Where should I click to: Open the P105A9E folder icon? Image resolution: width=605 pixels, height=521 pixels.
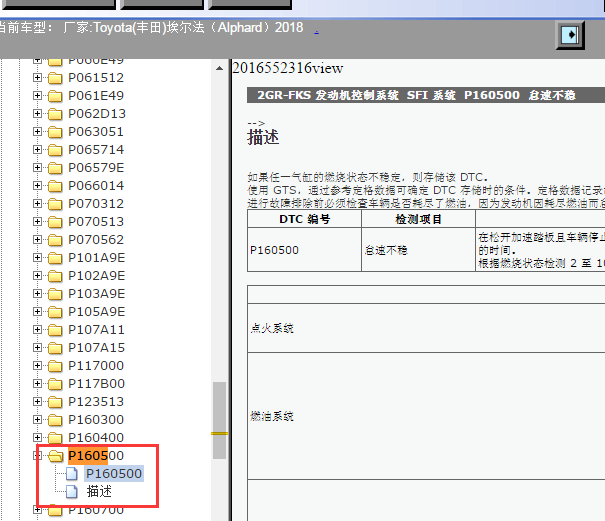click(x=55, y=312)
